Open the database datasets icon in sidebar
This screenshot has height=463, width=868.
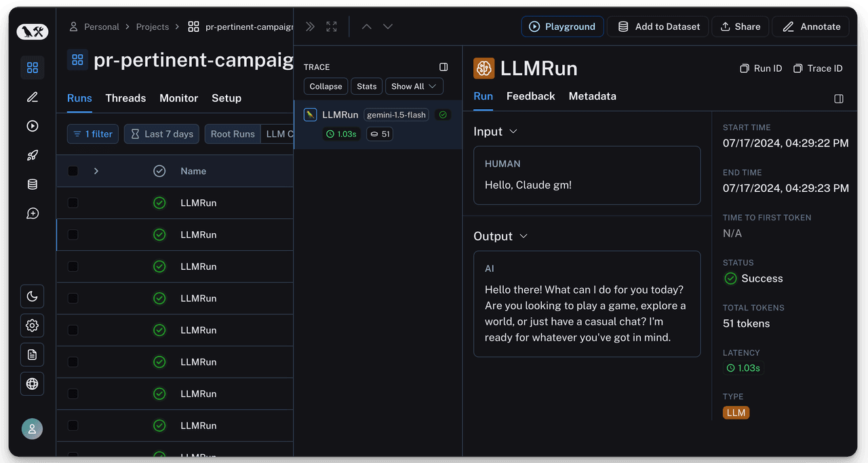pyautogui.click(x=32, y=184)
